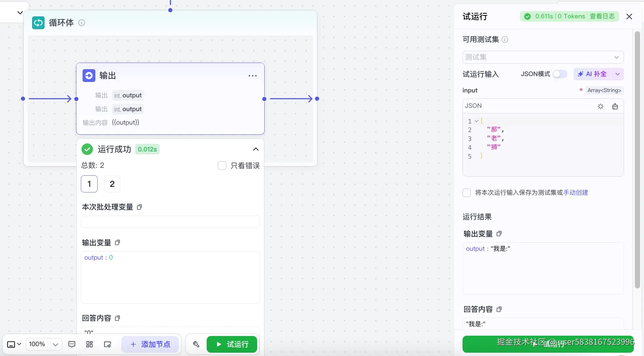Click the minimap icon in the bottom toolbar
The width and height of the screenshot is (644, 356).
click(x=107, y=344)
